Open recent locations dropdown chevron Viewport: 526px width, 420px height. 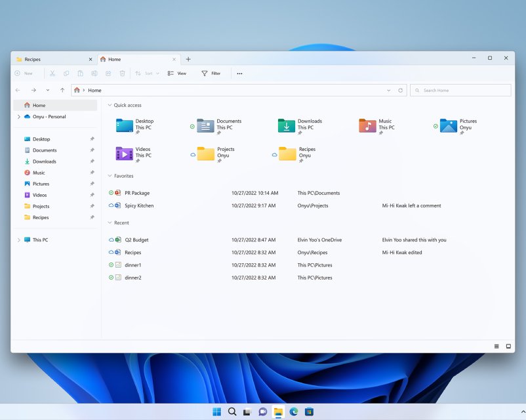click(48, 90)
